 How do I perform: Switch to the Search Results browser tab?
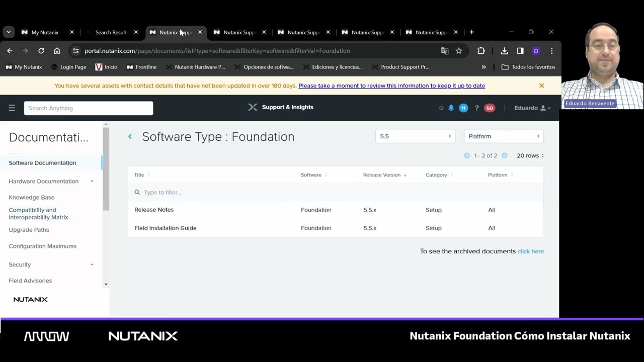(111, 32)
